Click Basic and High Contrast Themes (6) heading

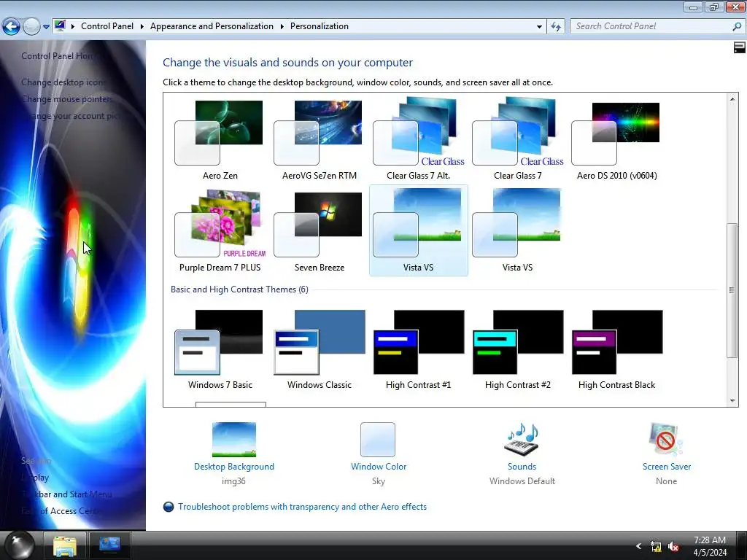click(239, 289)
